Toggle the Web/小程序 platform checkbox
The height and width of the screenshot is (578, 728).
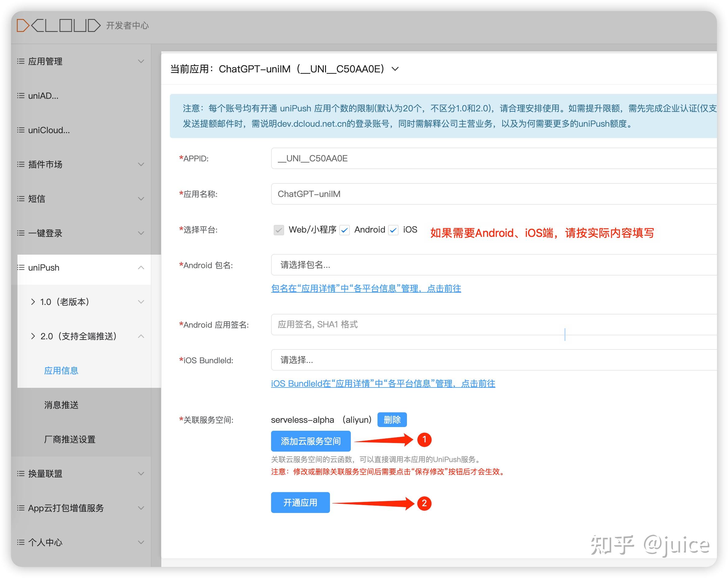[278, 230]
